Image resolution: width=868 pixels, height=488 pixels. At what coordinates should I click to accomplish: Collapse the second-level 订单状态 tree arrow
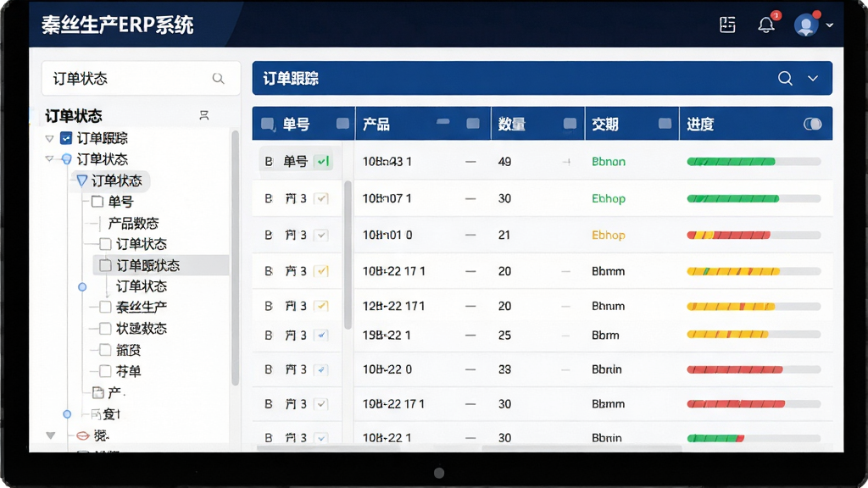[50, 159]
